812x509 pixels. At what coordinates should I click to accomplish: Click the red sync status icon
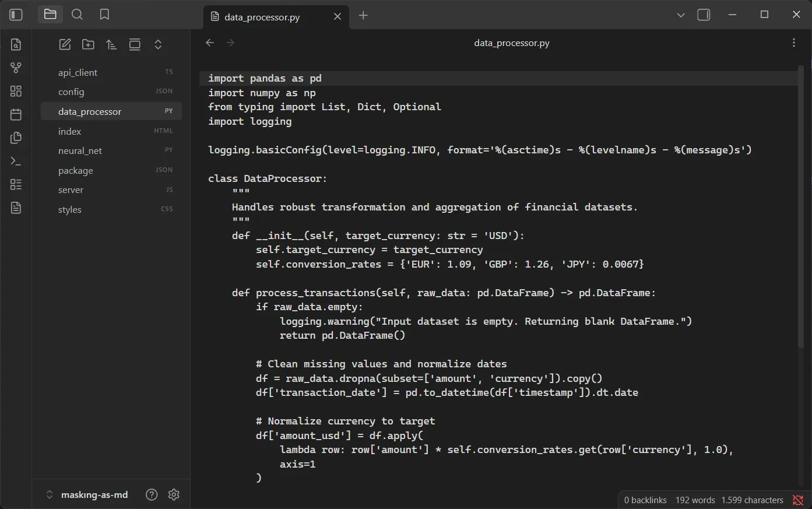(798, 500)
